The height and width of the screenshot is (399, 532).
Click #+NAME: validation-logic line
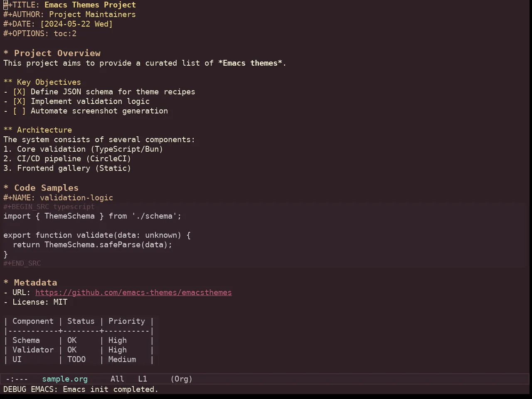coord(58,198)
